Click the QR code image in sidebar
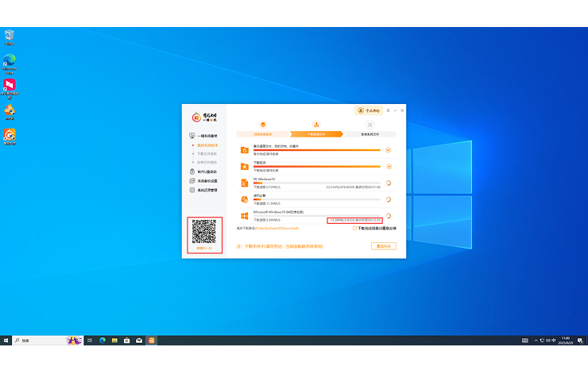Viewport: 588px width, 374px height. [x=204, y=233]
